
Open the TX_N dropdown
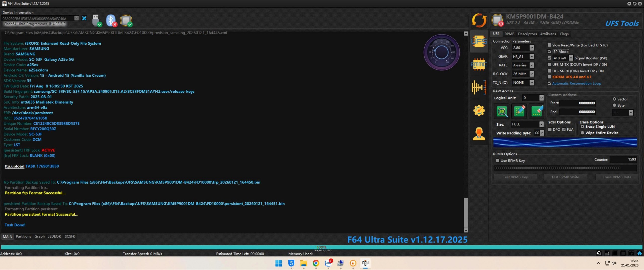coord(532,83)
